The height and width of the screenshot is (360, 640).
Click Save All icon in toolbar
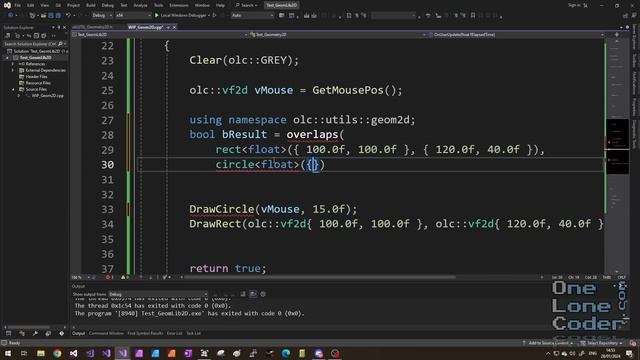[58, 16]
